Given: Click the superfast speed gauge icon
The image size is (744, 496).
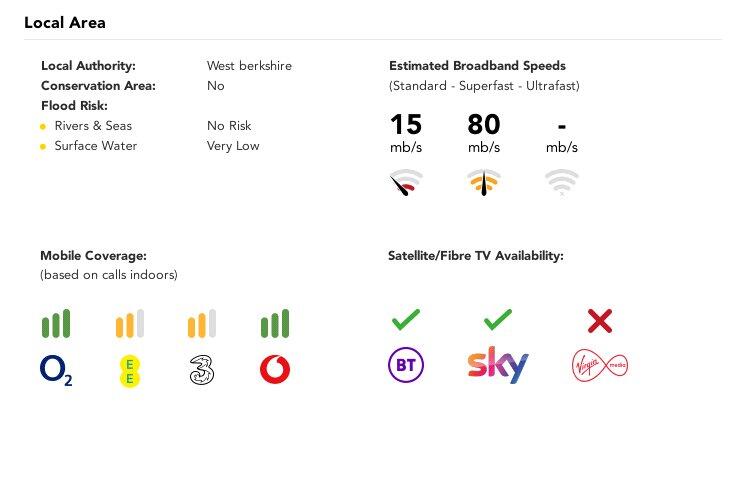Looking at the screenshot, I should click(x=484, y=183).
